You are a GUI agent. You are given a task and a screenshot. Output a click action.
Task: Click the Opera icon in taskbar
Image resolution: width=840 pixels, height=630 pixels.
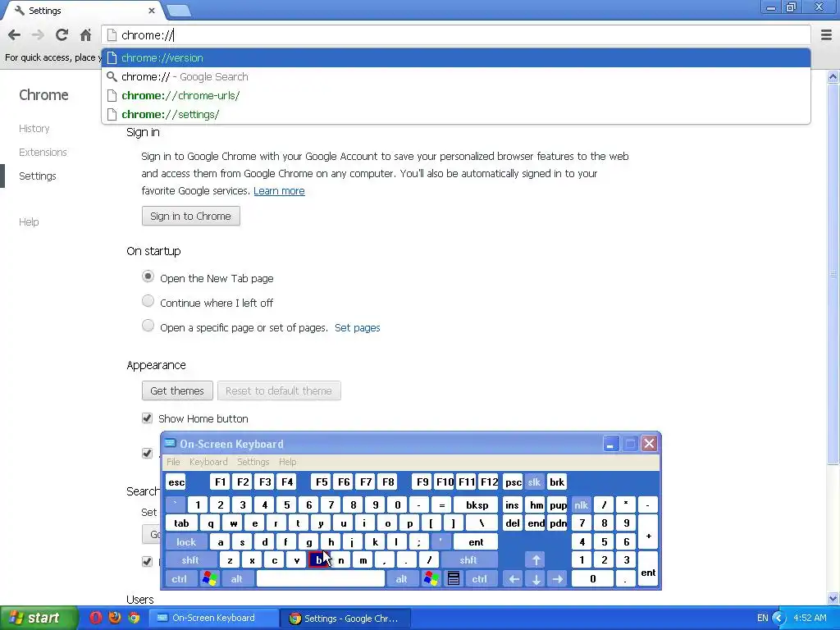pyautogui.click(x=96, y=618)
